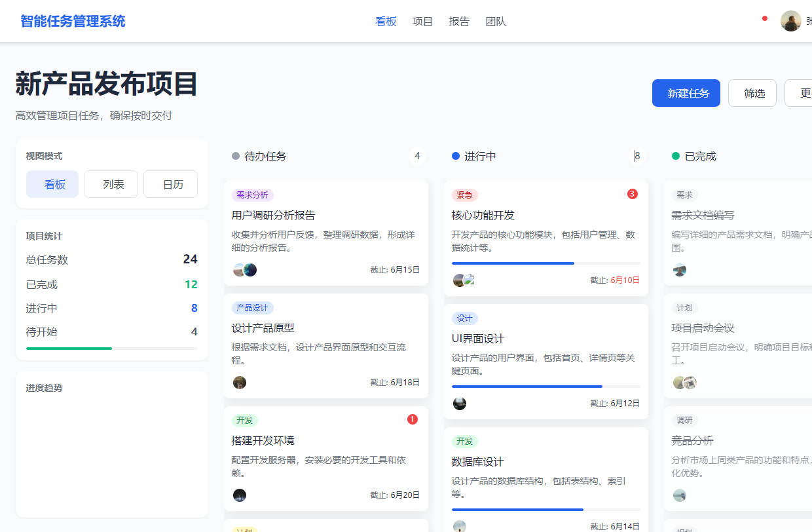The width and height of the screenshot is (812, 532).
Task: Open assignee avatar on 设计产品原型 card
Action: [x=240, y=383]
